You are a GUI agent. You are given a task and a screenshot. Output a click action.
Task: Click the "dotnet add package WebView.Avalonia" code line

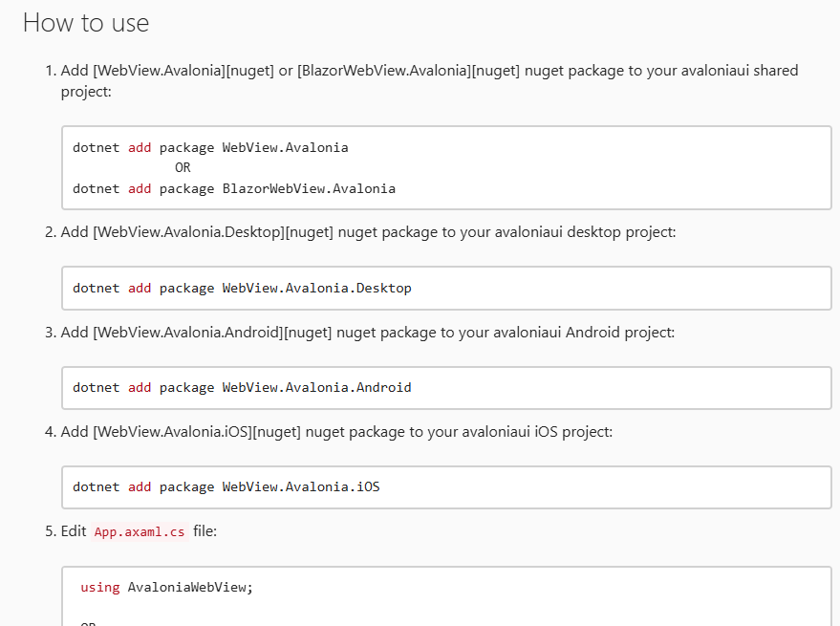pos(210,148)
